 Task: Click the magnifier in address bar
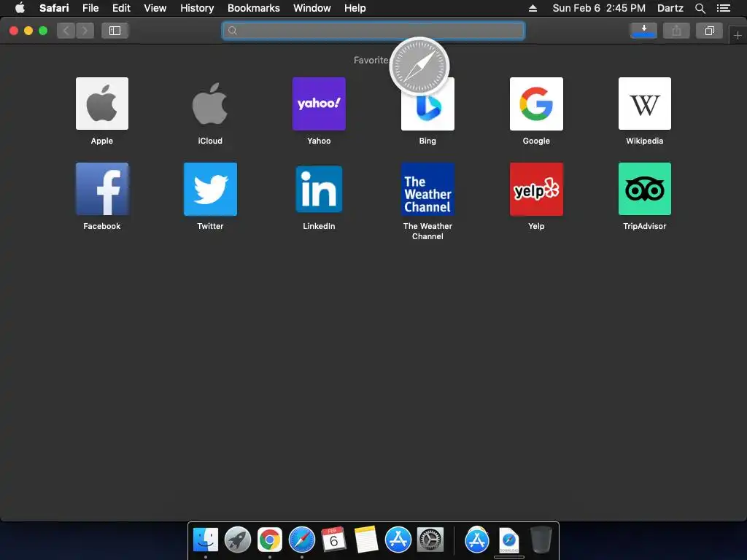pos(233,31)
